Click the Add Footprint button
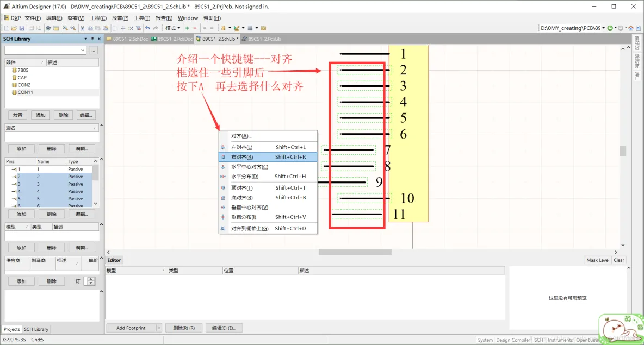This screenshot has height=345, width=644. [131, 328]
